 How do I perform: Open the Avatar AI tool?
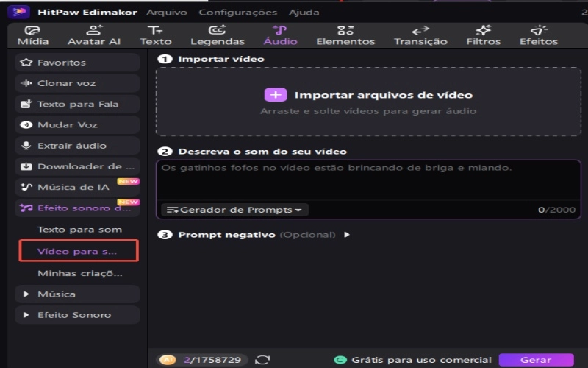94,30
